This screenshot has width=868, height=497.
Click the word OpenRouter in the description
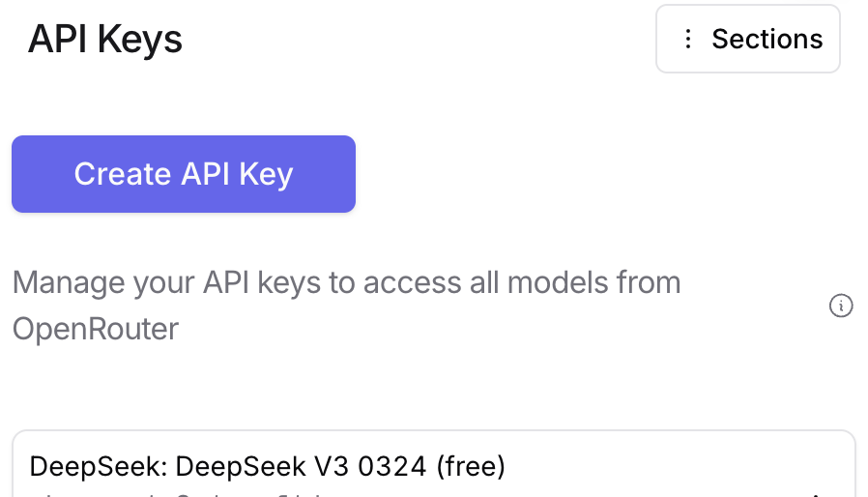click(96, 329)
